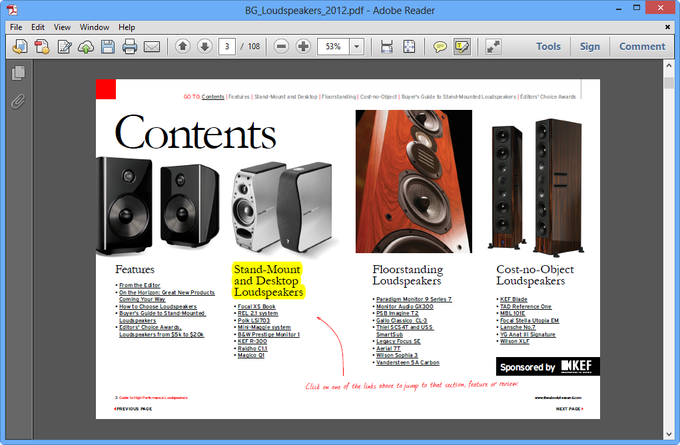
Task: Open the Focal XS Book review link
Action: coord(257,307)
